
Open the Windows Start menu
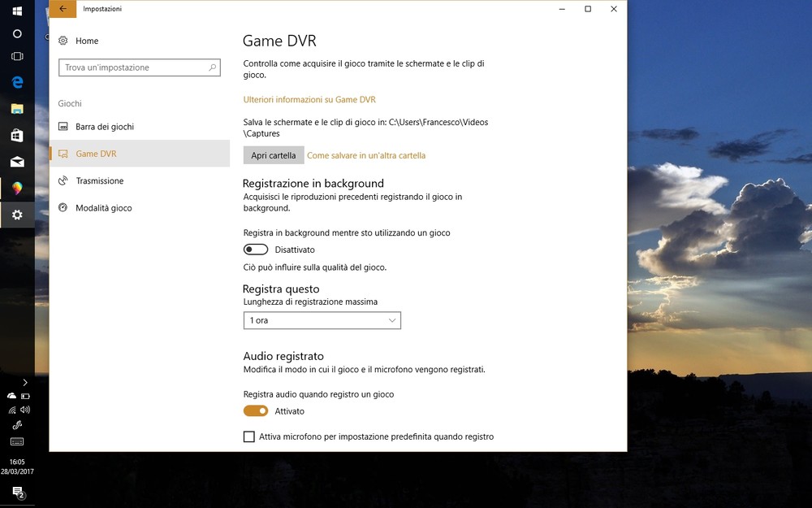coord(17,11)
